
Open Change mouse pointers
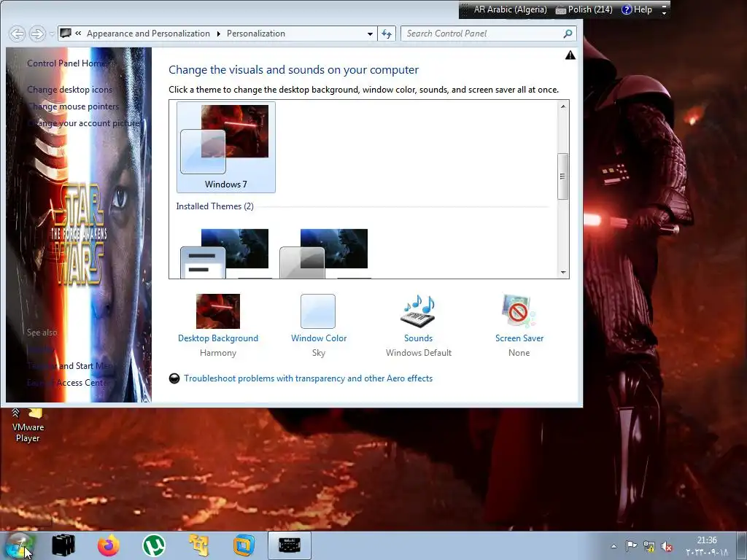(73, 106)
